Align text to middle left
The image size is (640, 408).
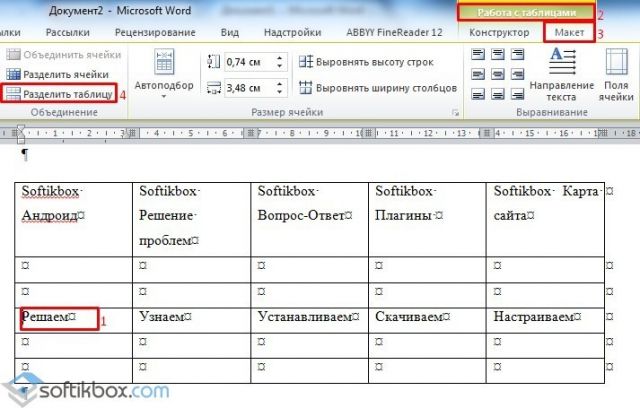[x=478, y=74]
